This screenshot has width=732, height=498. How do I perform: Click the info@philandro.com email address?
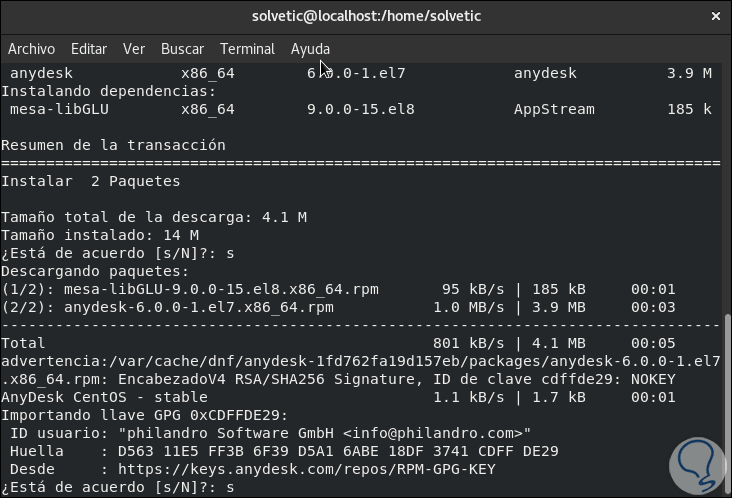[x=435, y=433]
